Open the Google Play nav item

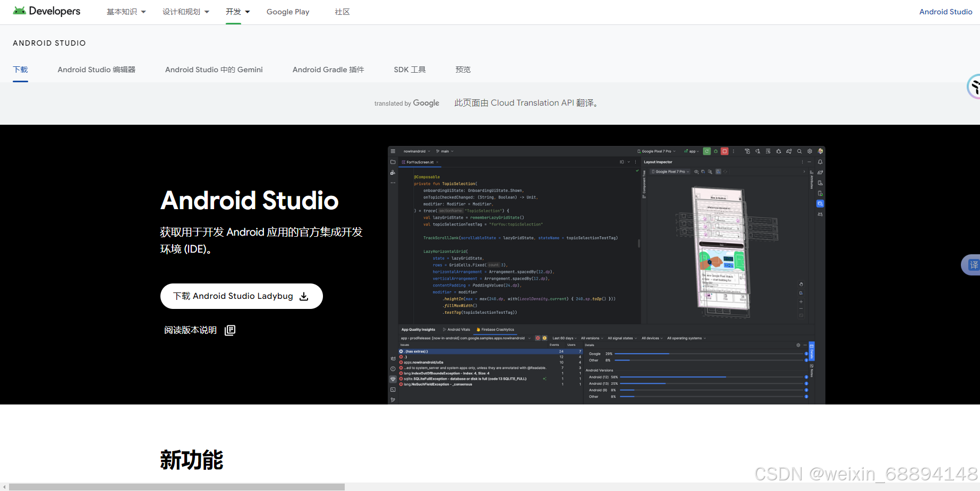tap(288, 12)
